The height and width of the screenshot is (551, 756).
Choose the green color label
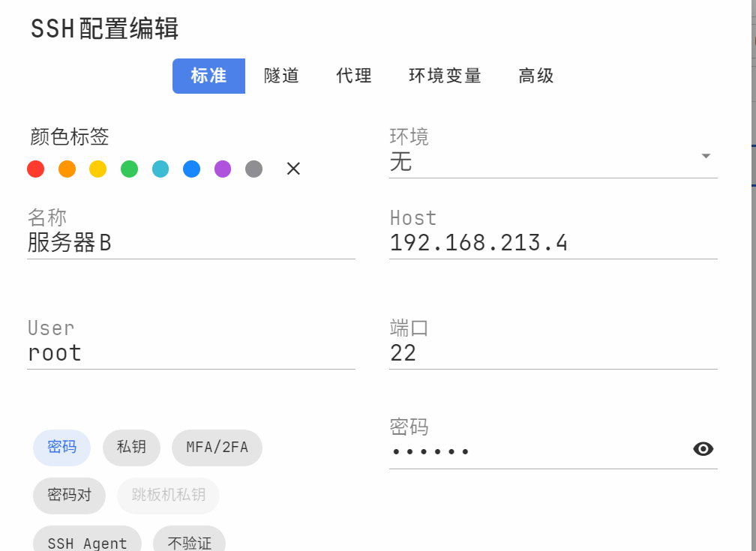[130, 169]
